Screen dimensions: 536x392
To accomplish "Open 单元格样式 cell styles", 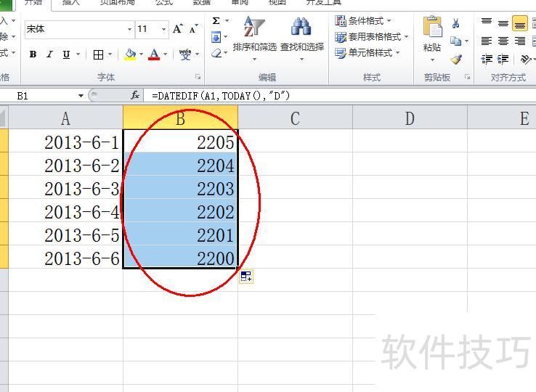I will point(367,53).
